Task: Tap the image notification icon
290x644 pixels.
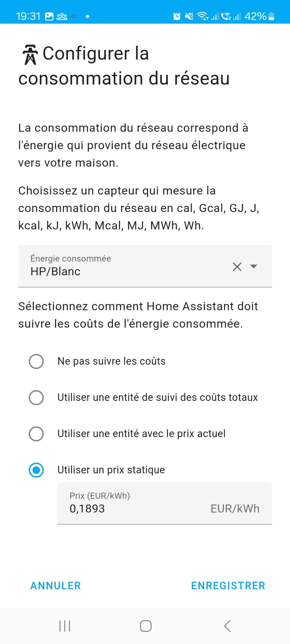Action: pos(49,16)
